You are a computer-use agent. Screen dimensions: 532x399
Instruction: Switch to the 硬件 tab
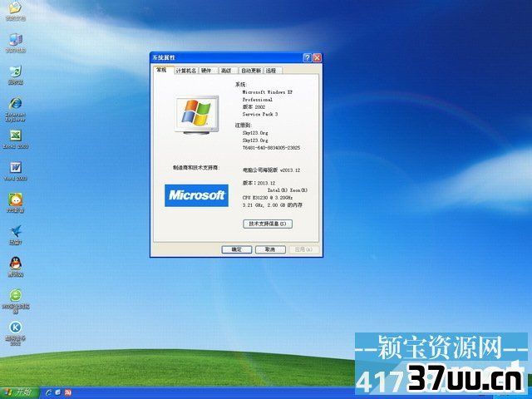(206, 71)
